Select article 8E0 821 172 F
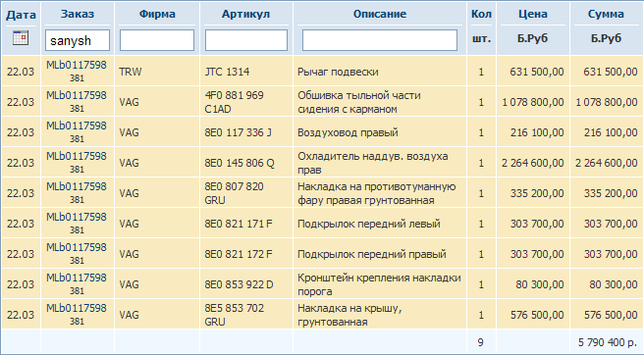 coord(239,254)
